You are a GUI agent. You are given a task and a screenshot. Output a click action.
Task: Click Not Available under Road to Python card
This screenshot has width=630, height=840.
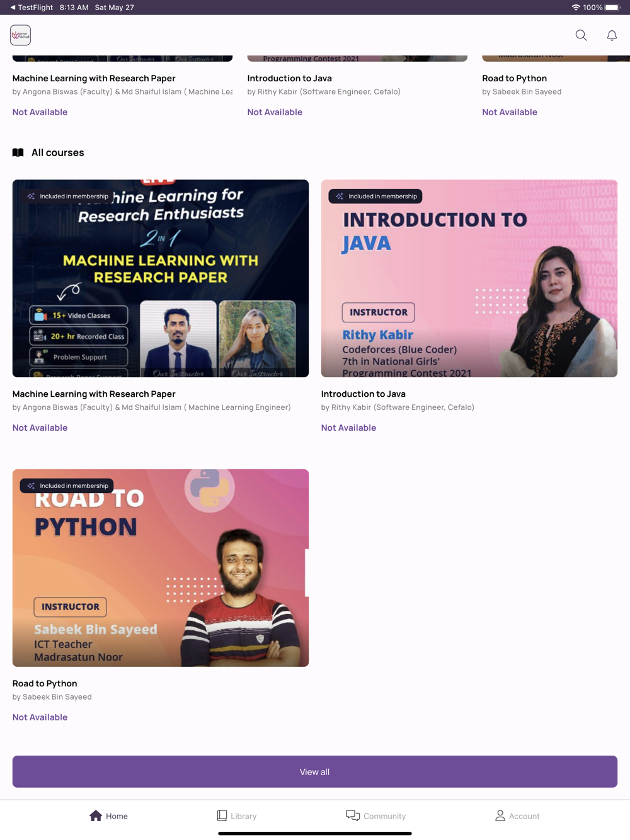point(40,717)
